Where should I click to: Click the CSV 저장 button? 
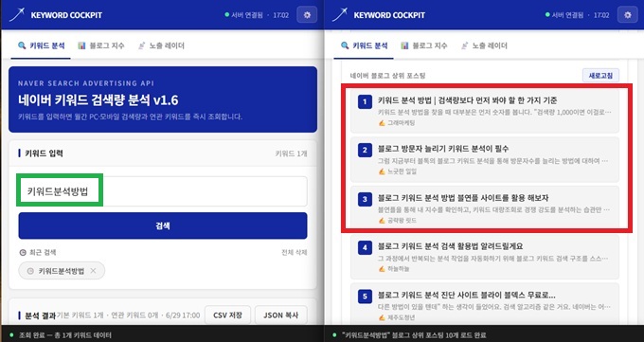click(227, 315)
